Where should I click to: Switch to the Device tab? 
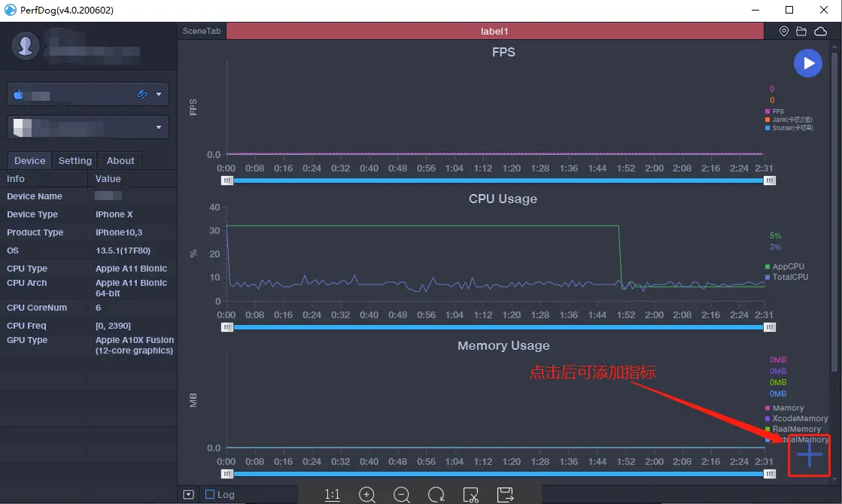pyautogui.click(x=29, y=160)
